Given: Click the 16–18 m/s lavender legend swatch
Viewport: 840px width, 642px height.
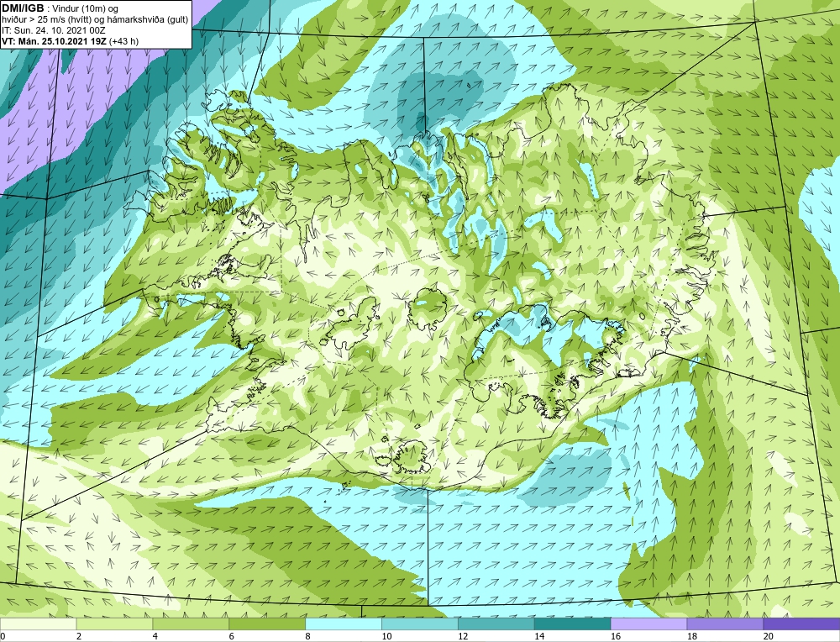Looking at the screenshot, I should click(x=648, y=624).
